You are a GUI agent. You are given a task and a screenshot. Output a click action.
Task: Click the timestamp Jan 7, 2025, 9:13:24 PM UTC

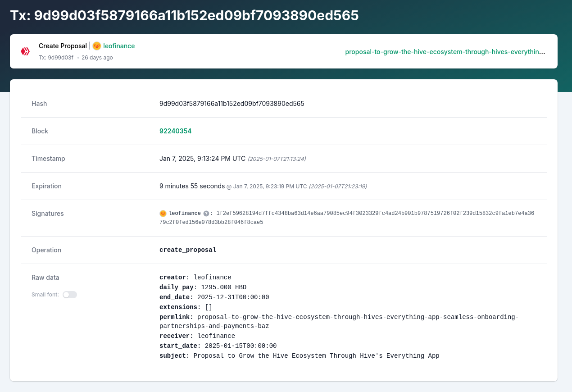coord(203,159)
